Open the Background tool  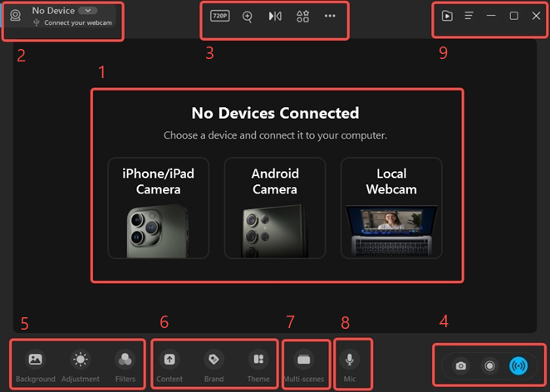36,365
